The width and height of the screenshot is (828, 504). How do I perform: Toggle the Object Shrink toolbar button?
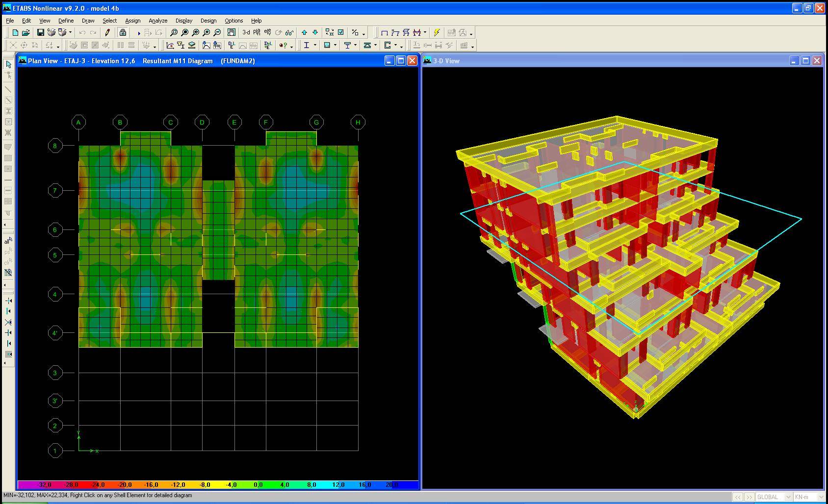click(x=330, y=33)
